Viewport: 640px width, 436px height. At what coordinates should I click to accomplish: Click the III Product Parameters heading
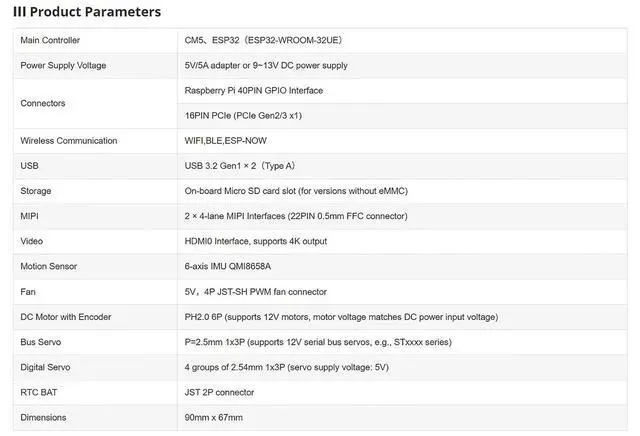87,12
